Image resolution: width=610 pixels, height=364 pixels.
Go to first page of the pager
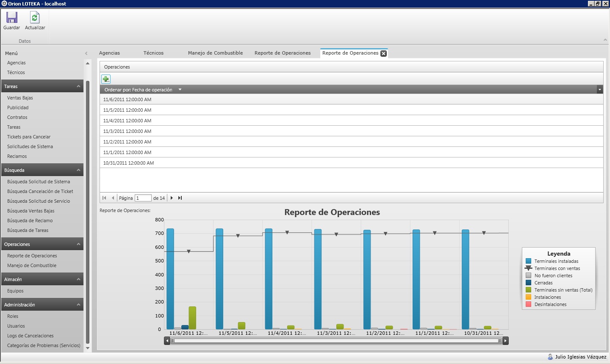tap(104, 198)
